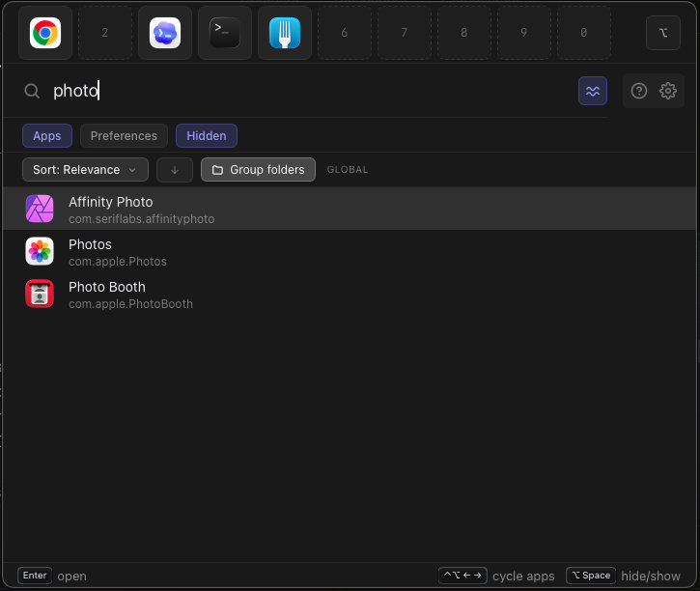This screenshot has width=700, height=591.
Task: Click com.apple.PhotoBooth bundle ID
Action: point(130,304)
